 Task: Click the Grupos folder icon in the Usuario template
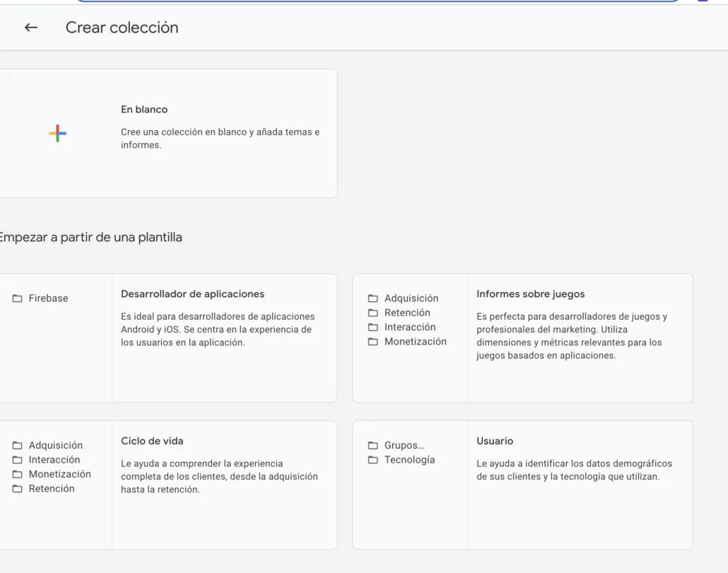click(373, 445)
